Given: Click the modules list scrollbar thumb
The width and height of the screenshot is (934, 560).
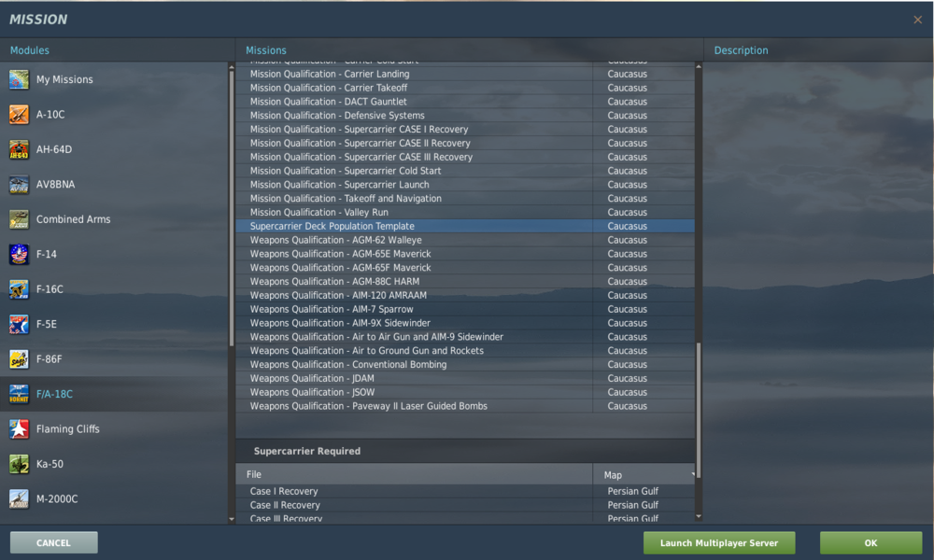Looking at the screenshot, I should click(232, 208).
